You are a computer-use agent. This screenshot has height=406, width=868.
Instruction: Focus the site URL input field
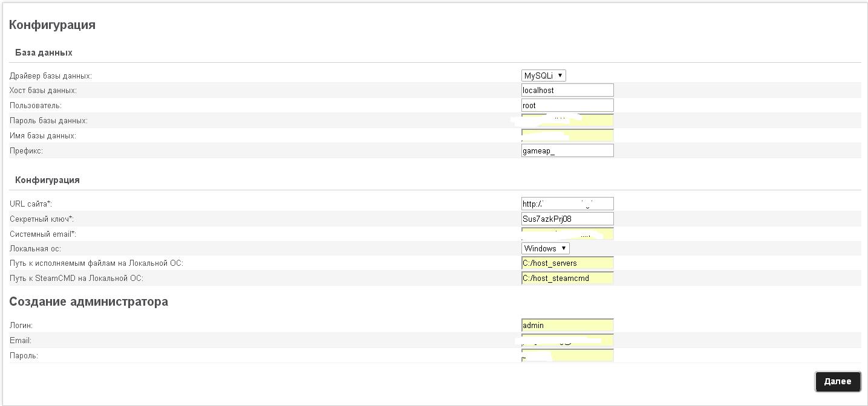[x=567, y=204]
